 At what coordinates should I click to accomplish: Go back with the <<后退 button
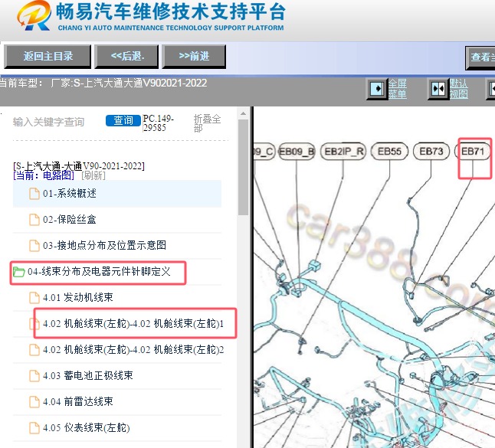pos(126,57)
